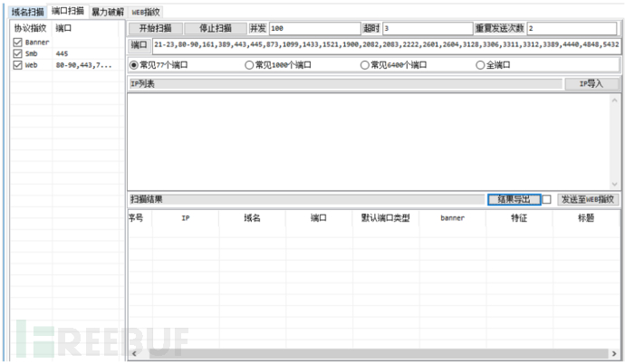Click the 端口 list text field
Viewport: 625px width, 364px height.
pyautogui.click(x=387, y=44)
